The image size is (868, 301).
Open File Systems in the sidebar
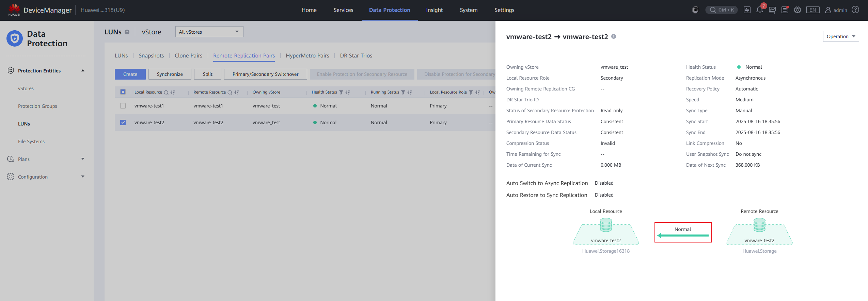click(x=31, y=141)
